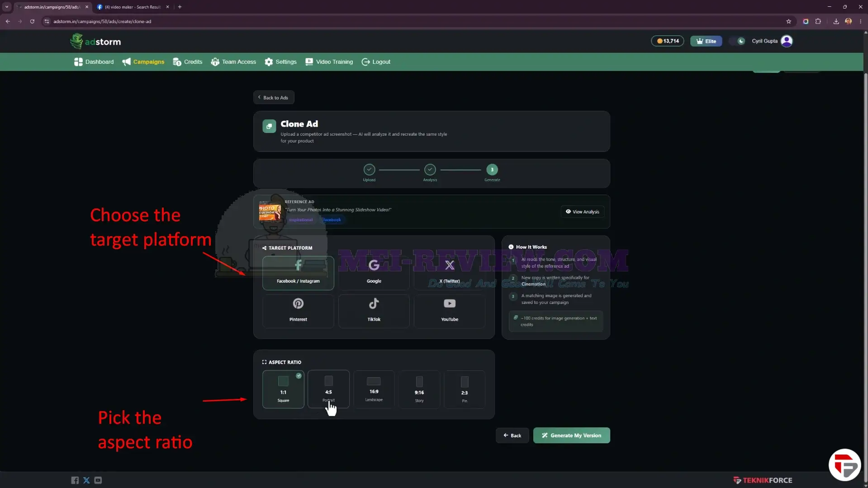
Task: Click the adstorm logo
Action: tap(96, 41)
